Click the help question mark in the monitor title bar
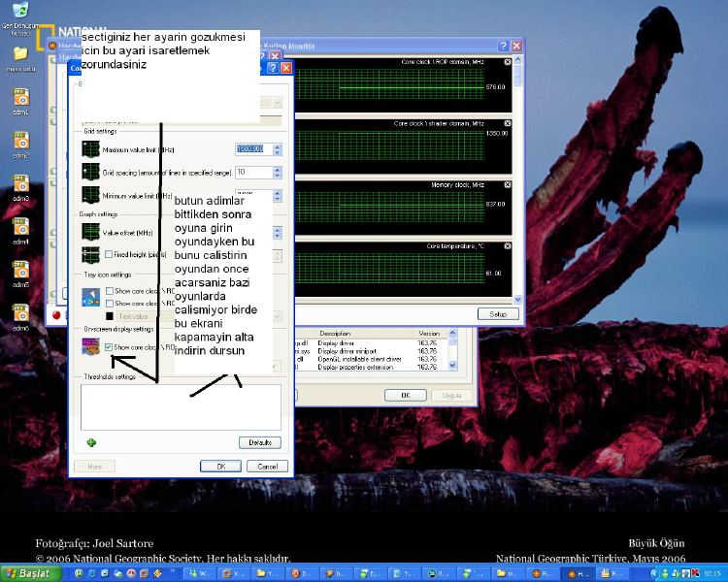This screenshot has width=728, height=582. [503, 46]
